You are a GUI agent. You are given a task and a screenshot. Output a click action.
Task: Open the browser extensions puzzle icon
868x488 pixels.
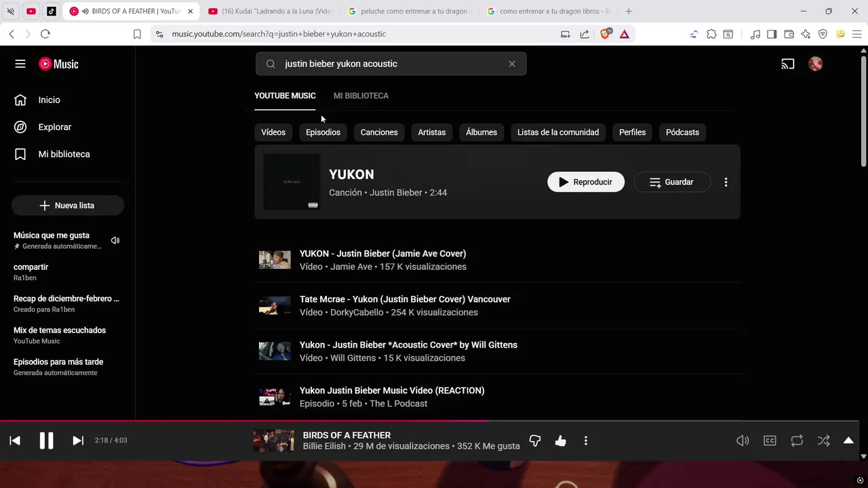711,34
